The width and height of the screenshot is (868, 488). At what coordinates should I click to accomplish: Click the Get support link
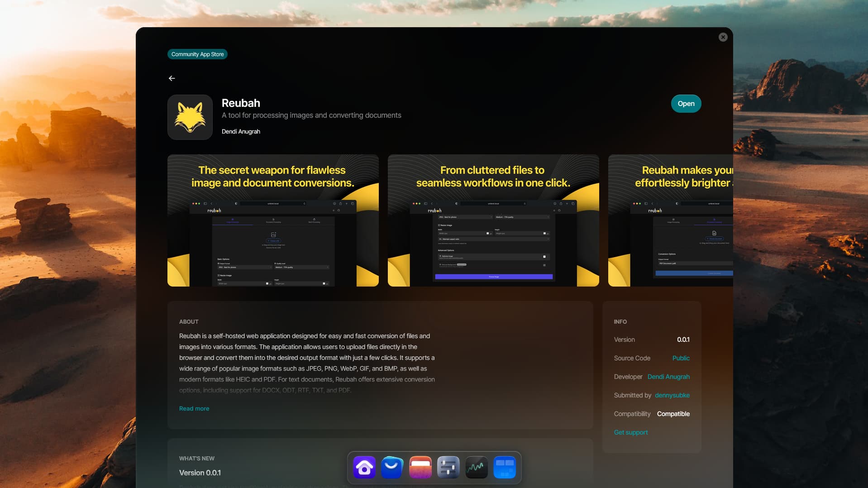pyautogui.click(x=630, y=432)
